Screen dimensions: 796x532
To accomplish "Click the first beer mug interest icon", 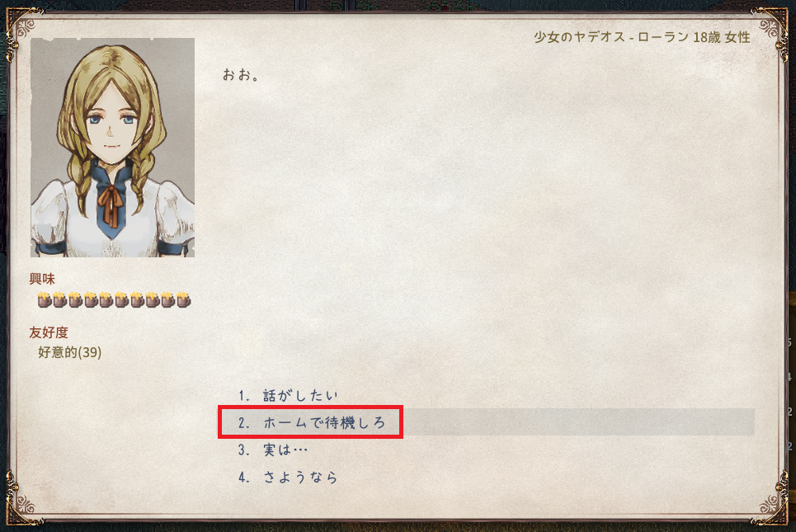I will click(x=45, y=300).
